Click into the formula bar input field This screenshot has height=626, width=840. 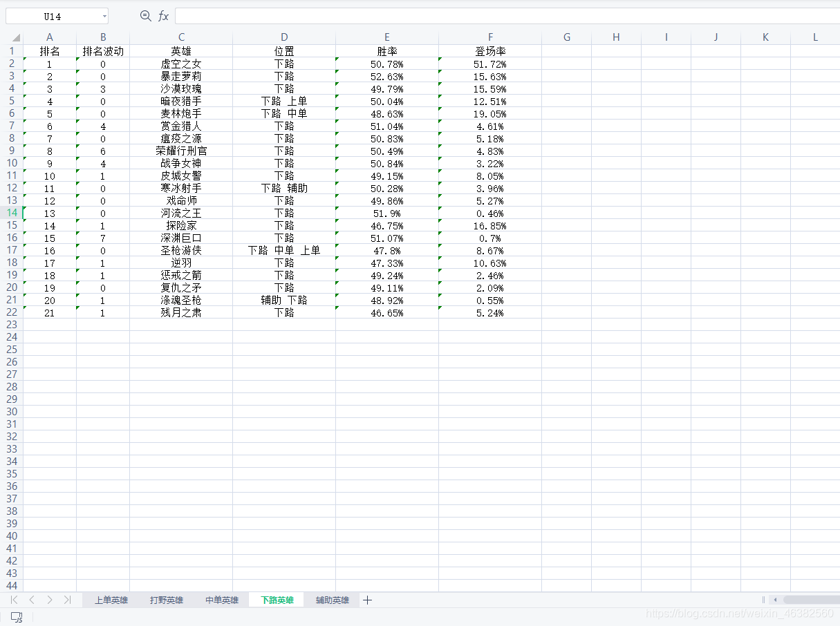tap(507, 16)
